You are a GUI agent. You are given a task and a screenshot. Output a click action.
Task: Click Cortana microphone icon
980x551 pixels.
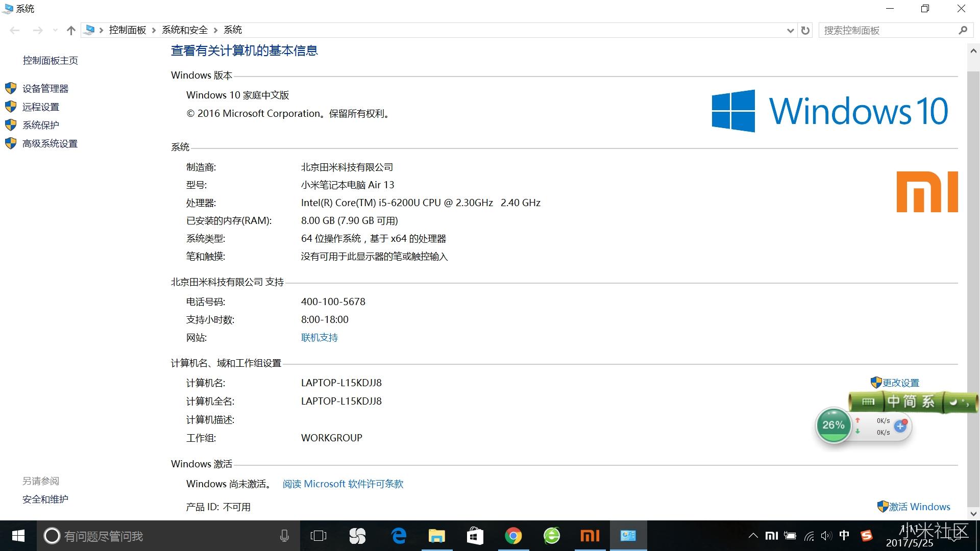pos(284,536)
